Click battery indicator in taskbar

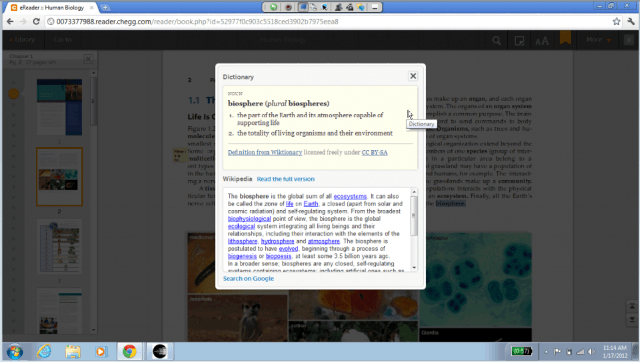click(x=522, y=351)
